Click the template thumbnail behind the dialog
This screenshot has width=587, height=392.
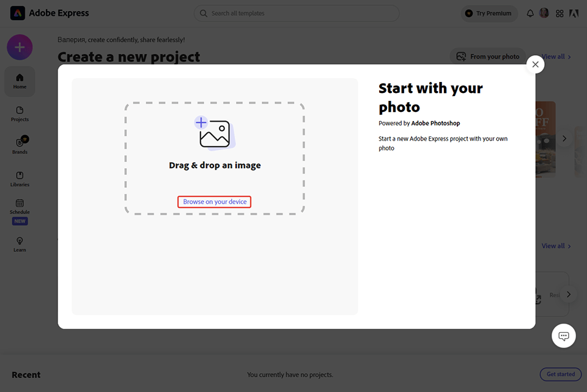tap(545, 139)
